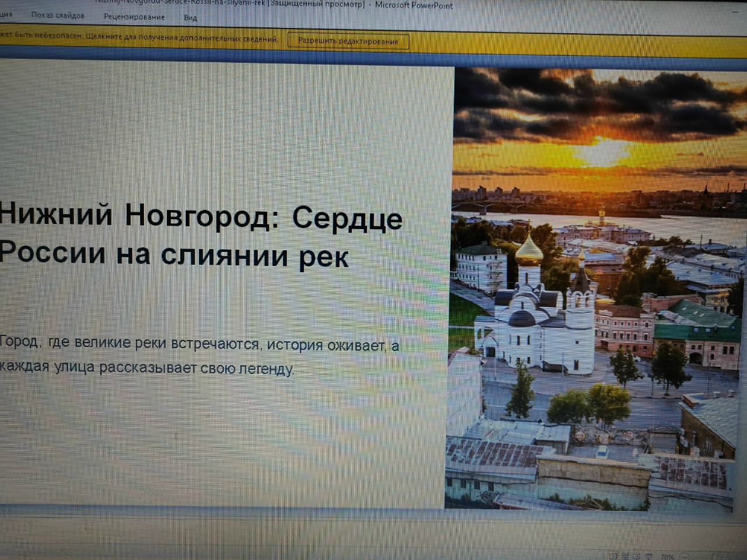Switch to Normal view in status bar
Screen dimensions: 747x560
613,556
